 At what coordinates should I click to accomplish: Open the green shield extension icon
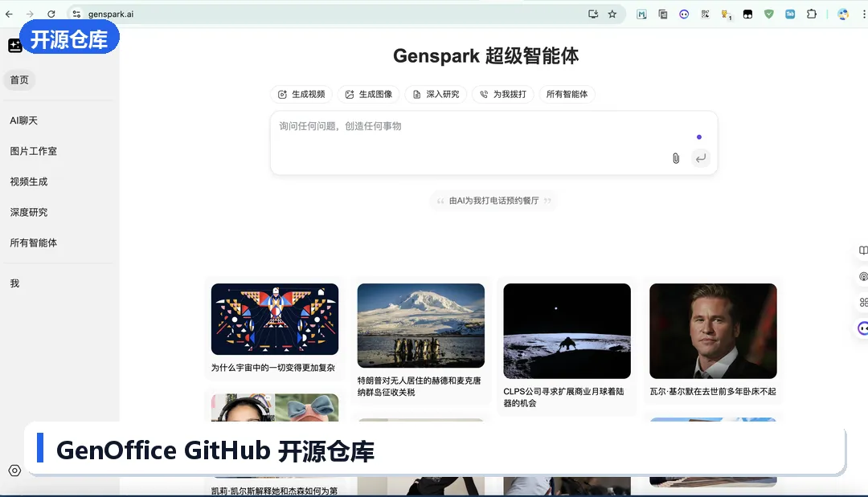pos(769,14)
